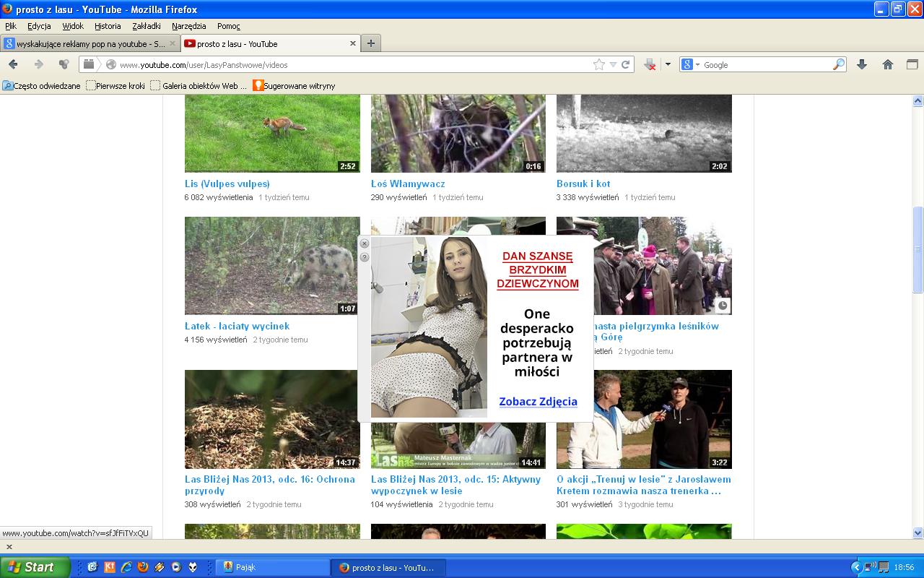Open the 'Borsuk i kot' video thumbnail
Image resolution: width=924 pixels, height=578 pixels.
pyautogui.click(x=644, y=133)
